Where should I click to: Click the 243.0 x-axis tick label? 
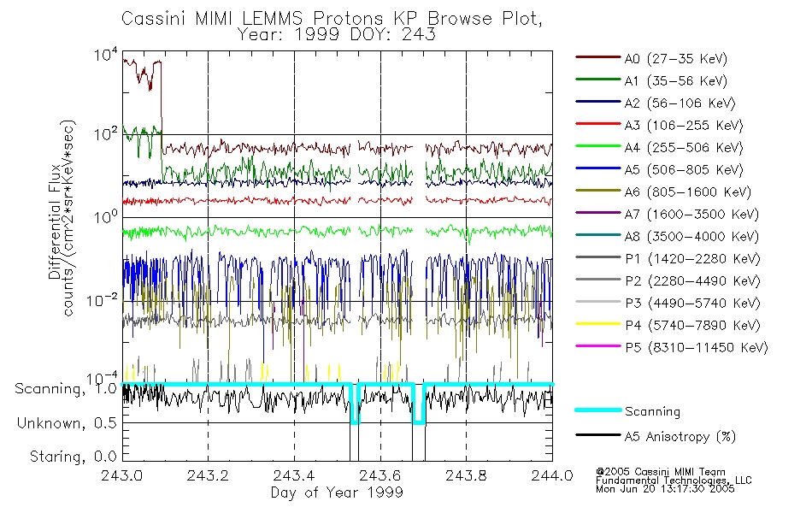tap(121, 475)
